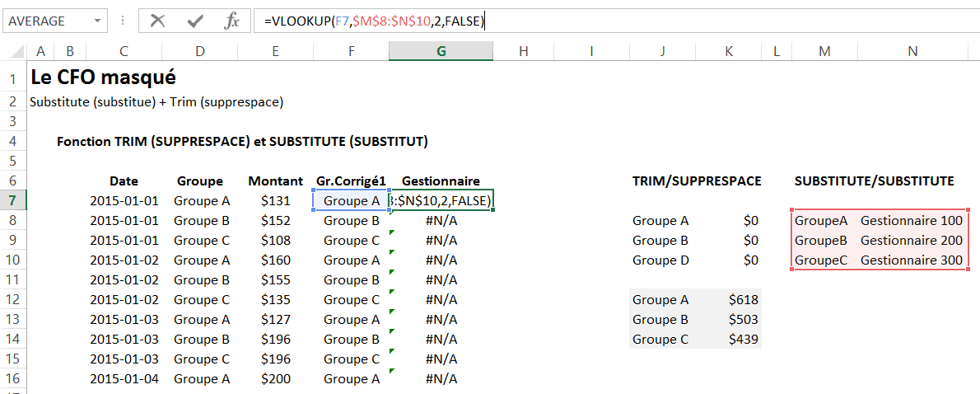Click the cell showing $618
The image size is (980, 394).
coord(728,300)
